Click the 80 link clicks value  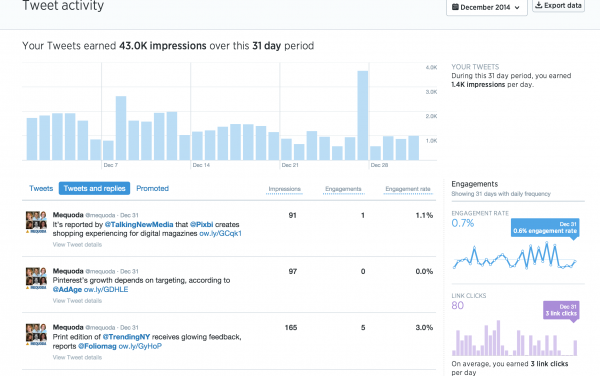click(458, 305)
